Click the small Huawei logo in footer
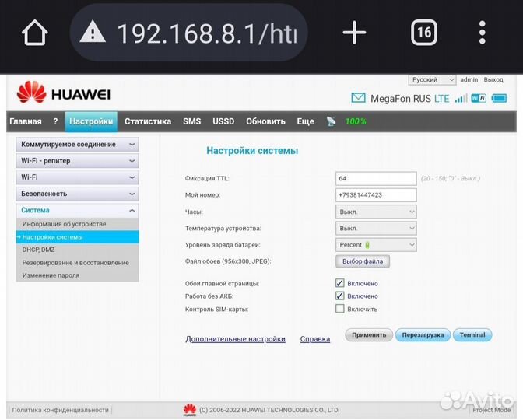Image resolution: width=523 pixels, height=420 pixels. 190,410
